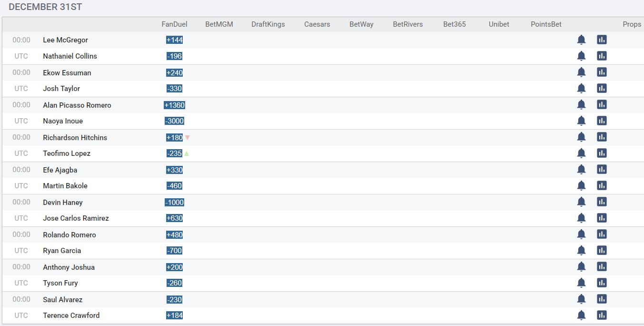This screenshot has width=644, height=326.
Task: Click the PointsBet column header
Action: (546, 24)
